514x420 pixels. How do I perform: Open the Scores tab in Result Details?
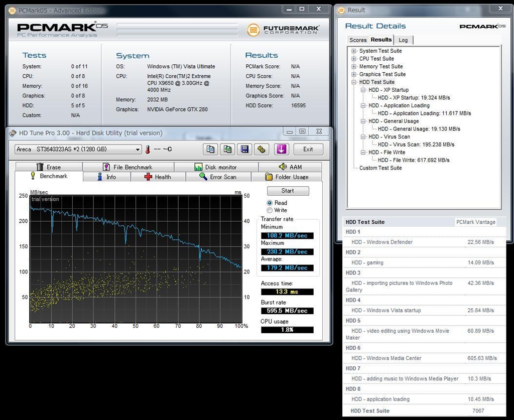click(x=358, y=40)
